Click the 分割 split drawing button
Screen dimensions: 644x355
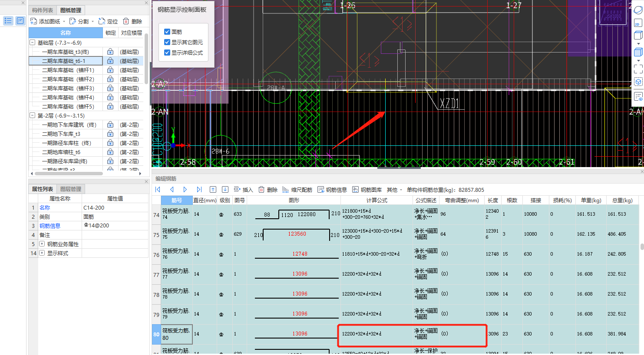(79, 21)
